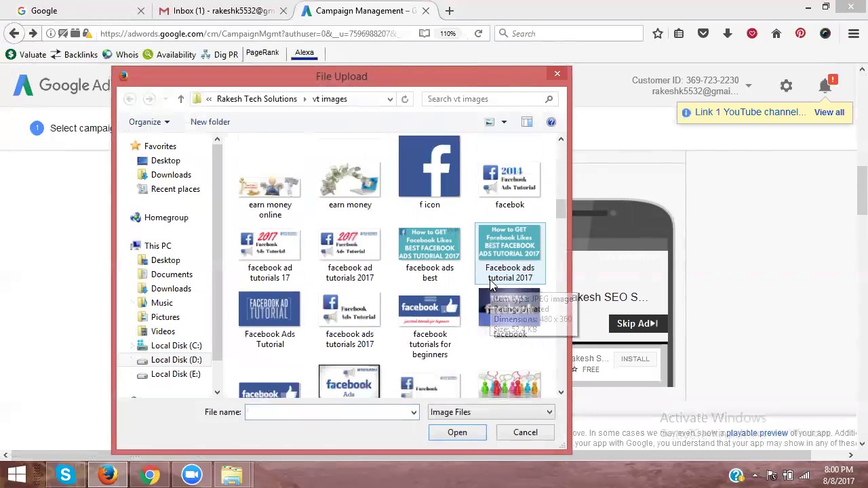
Task: Open Skype from the taskbar
Action: pyautogui.click(x=66, y=474)
